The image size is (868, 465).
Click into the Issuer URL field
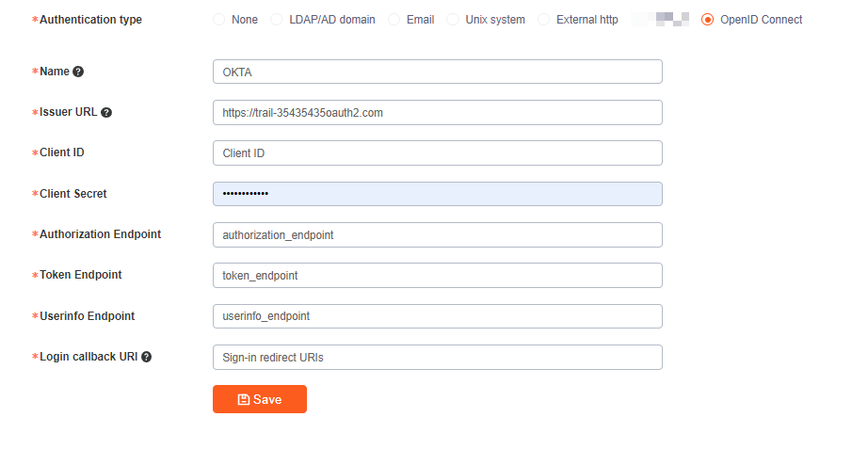pos(438,112)
